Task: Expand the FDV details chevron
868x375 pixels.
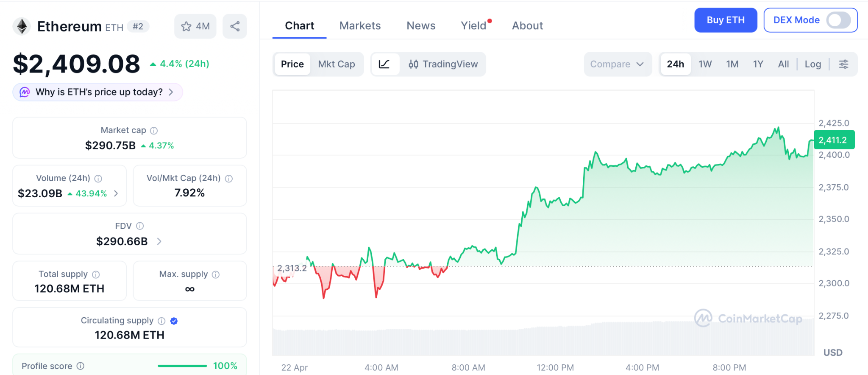Action: point(159,241)
